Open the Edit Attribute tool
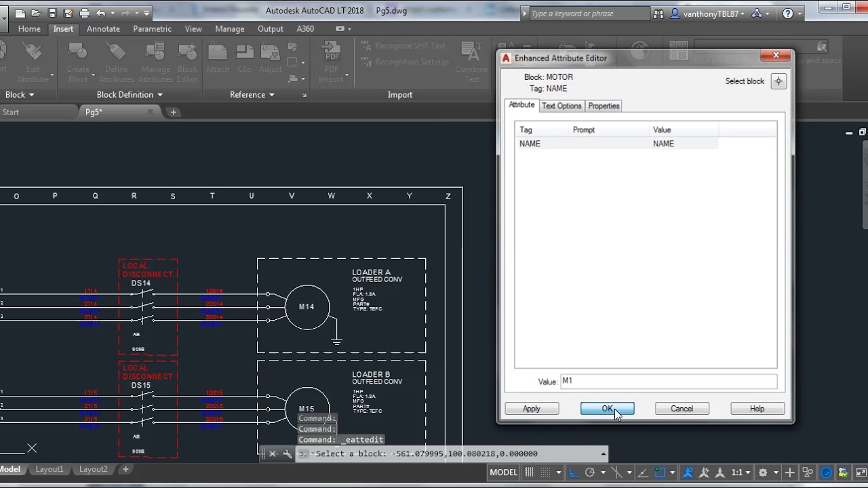 pos(33,61)
